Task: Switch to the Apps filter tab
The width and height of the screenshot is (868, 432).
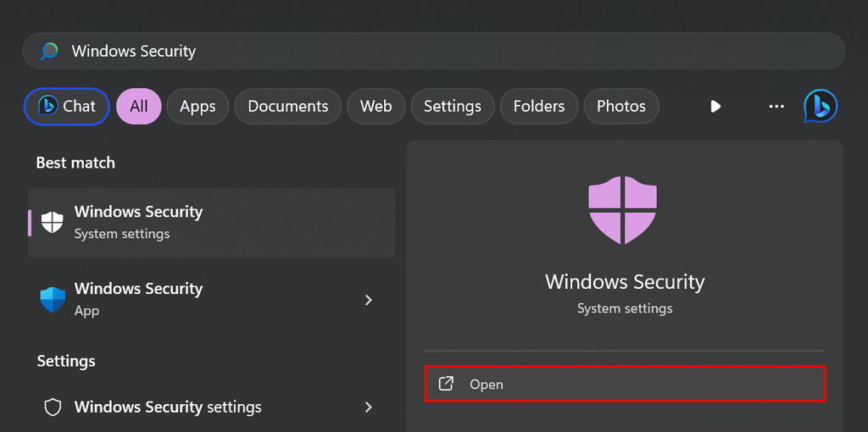Action: point(198,106)
